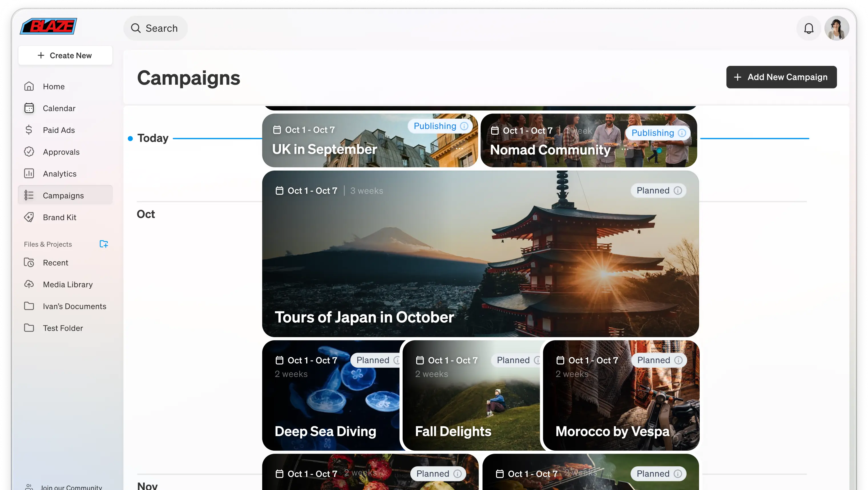This screenshot has width=868, height=490.
Task: Open Ivan's Documents folder
Action: (x=74, y=306)
